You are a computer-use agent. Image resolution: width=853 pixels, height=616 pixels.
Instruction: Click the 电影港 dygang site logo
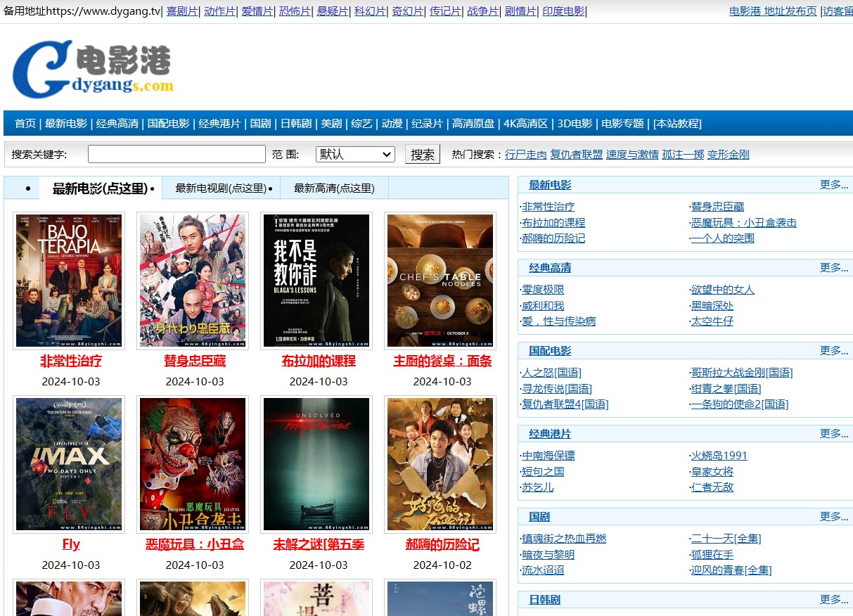[92, 69]
